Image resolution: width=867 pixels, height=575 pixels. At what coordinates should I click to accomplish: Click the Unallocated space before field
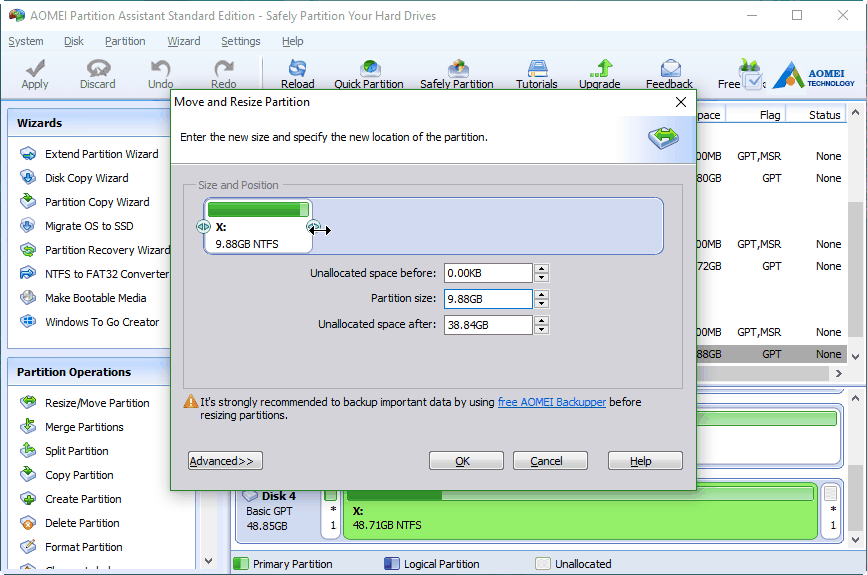point(488,273)
